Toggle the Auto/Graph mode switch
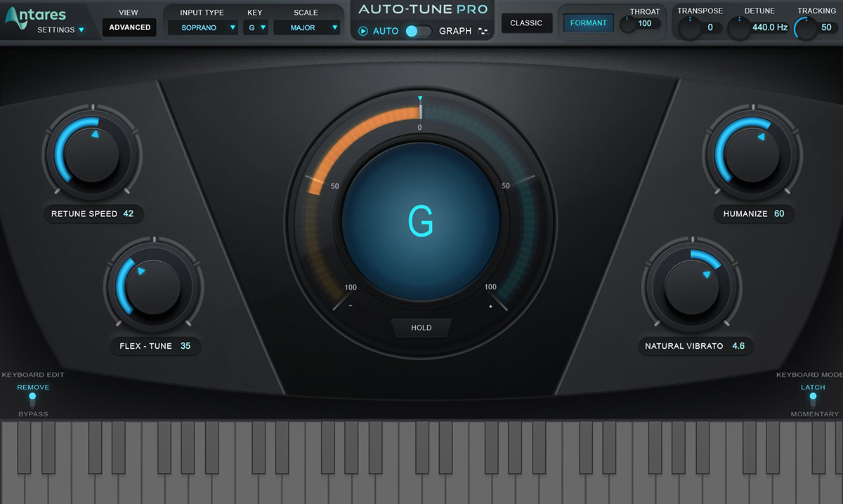The image size is (843, 504). (419, 32)
